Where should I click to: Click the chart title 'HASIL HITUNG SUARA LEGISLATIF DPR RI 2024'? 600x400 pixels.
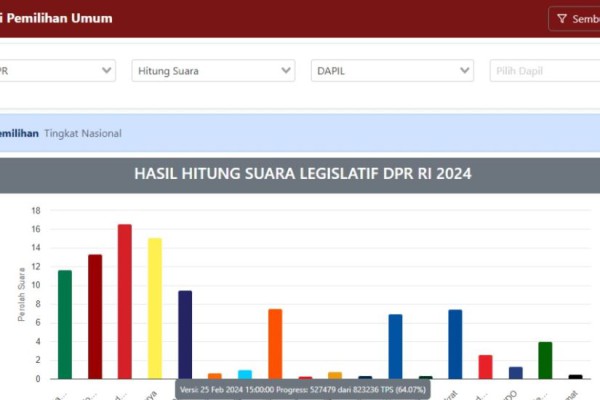click(303, 174)
